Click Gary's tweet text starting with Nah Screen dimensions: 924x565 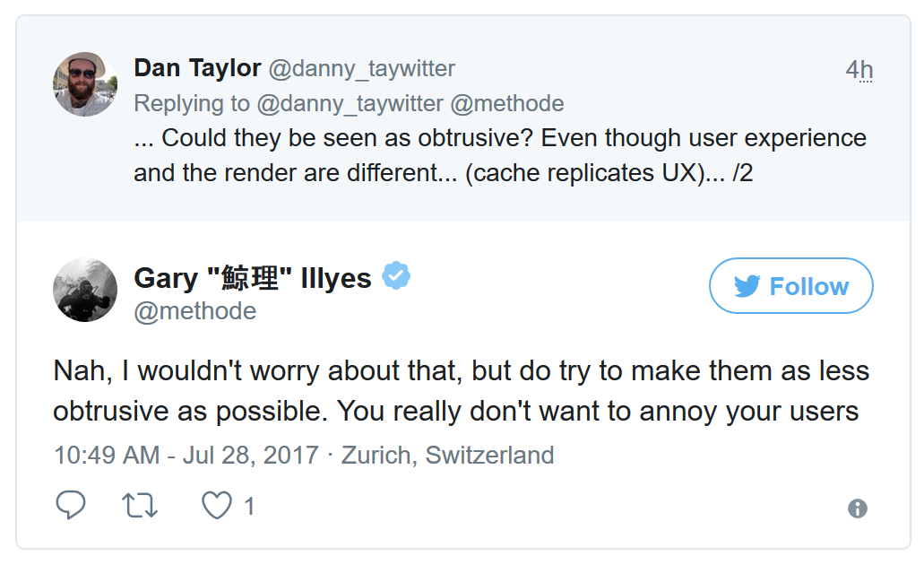pyautogui.click(x=461, y=391)
